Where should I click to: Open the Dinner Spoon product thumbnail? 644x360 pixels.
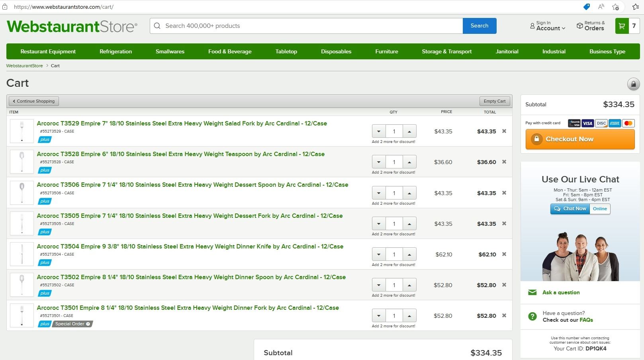point(22,285)
